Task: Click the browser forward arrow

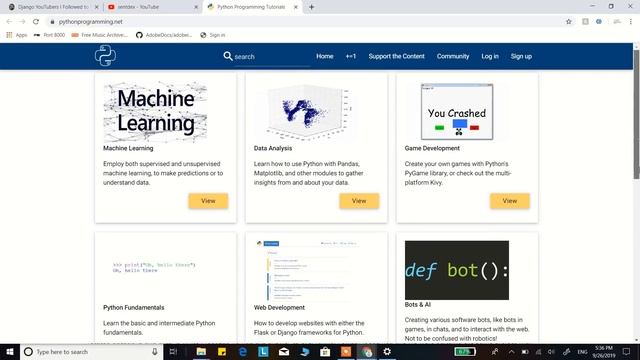Action: point(22,22)
